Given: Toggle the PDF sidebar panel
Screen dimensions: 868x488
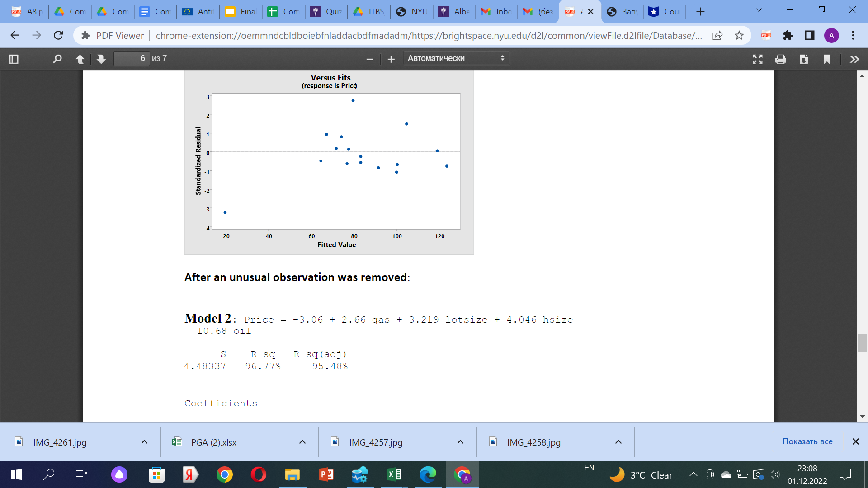Looking at the screenshot, I should point(14,59).
